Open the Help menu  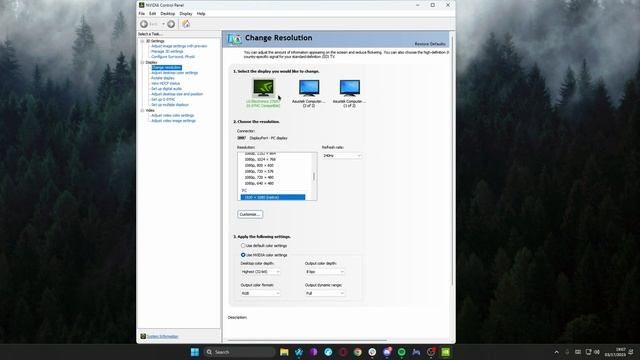pos(201,13)
